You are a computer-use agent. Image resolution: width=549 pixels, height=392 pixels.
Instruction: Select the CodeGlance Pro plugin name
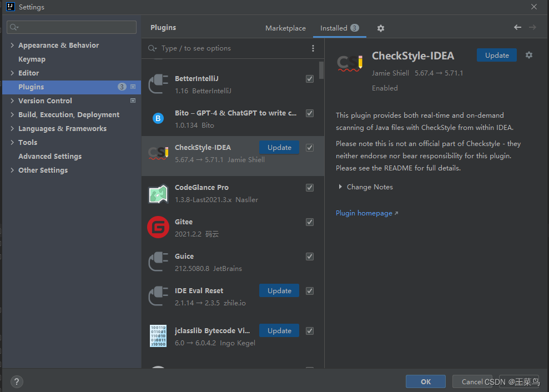[202, 188]
